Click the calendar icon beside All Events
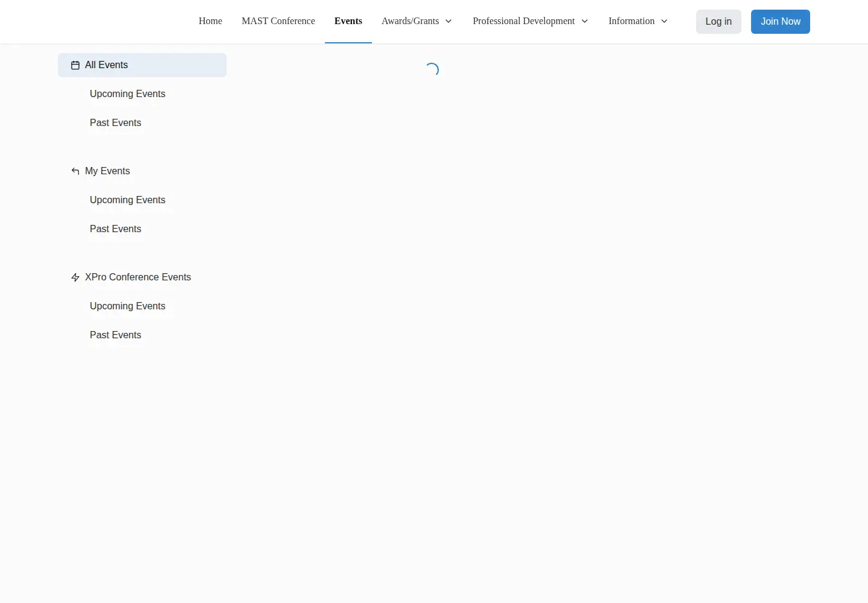The image size is (868, 603). [75, 65]
